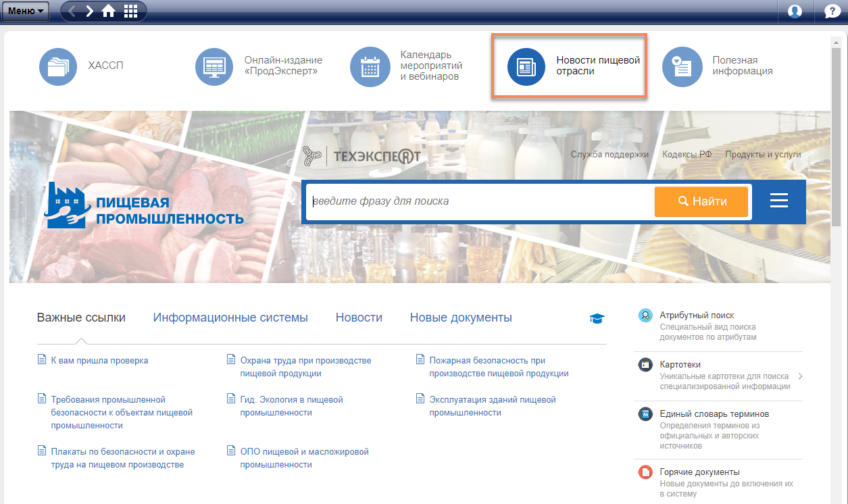Click the ХАССП folder icon
Screen dimensions: 848x504
coord(58,66)
